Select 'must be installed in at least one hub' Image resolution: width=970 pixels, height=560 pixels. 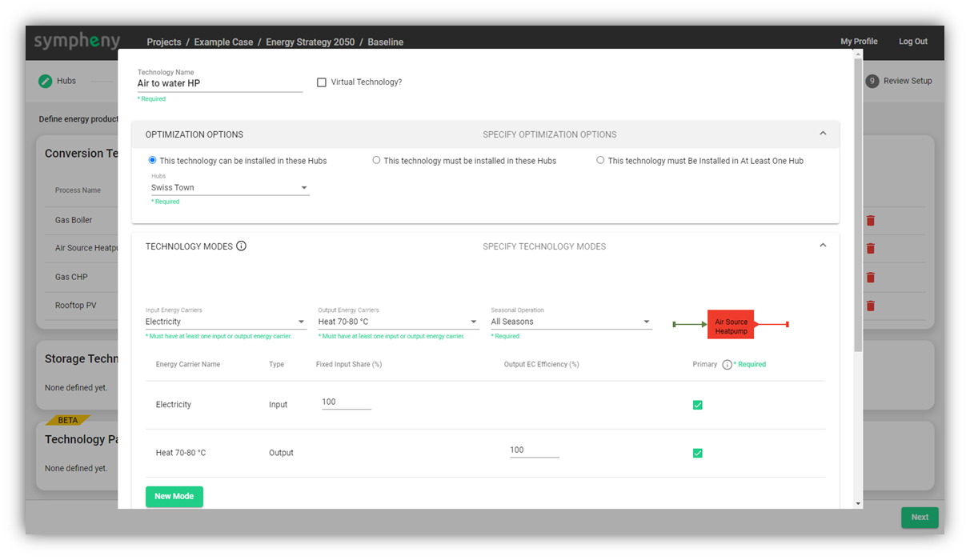(x=600, y=161)
